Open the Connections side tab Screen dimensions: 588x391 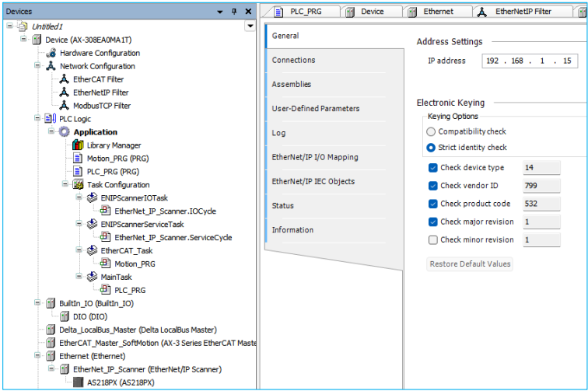pyautogui.click(x=294, y=60)
